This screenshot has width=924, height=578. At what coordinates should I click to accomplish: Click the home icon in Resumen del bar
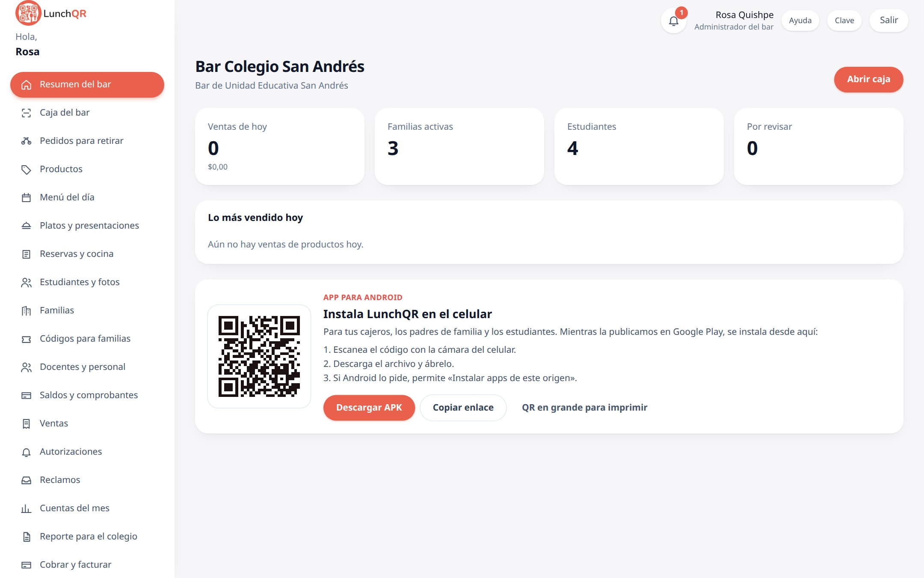(x=27, y=85)
